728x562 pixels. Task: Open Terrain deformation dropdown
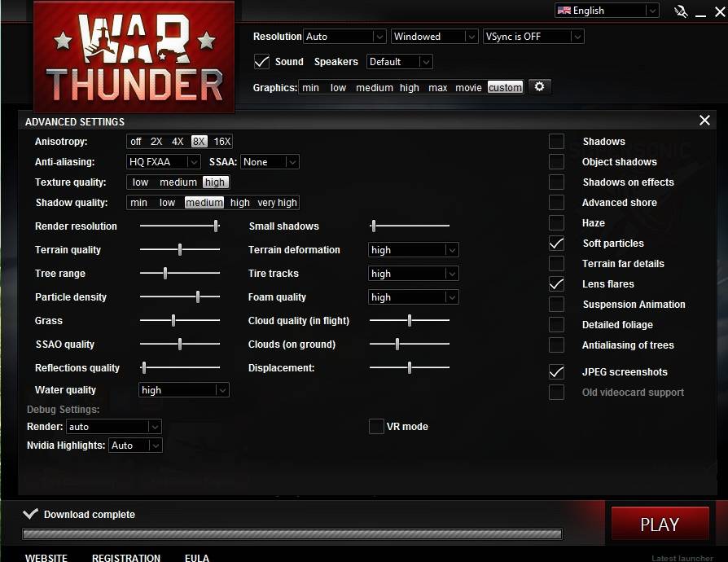[x=413, y=250]
